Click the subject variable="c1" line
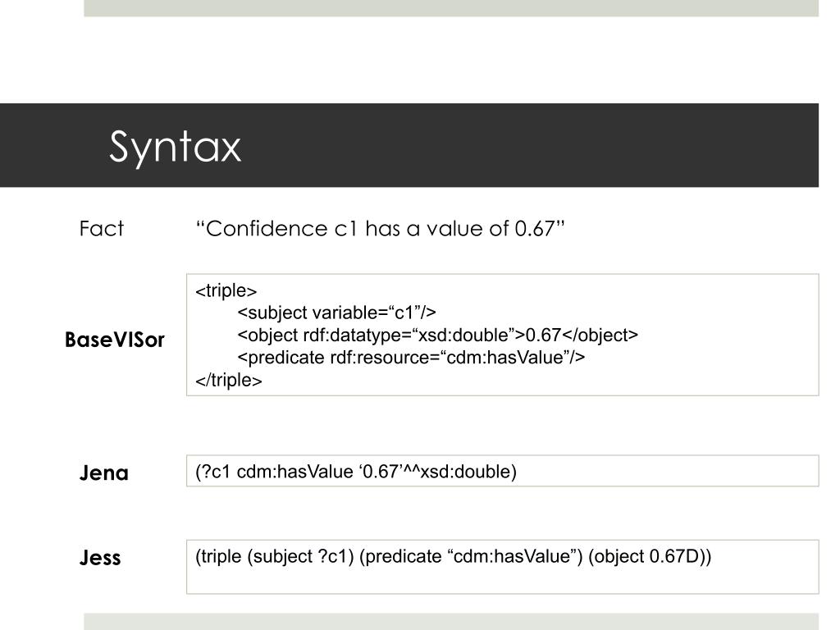840x630 pixels. pyautogui.click(x=336, y=313)
